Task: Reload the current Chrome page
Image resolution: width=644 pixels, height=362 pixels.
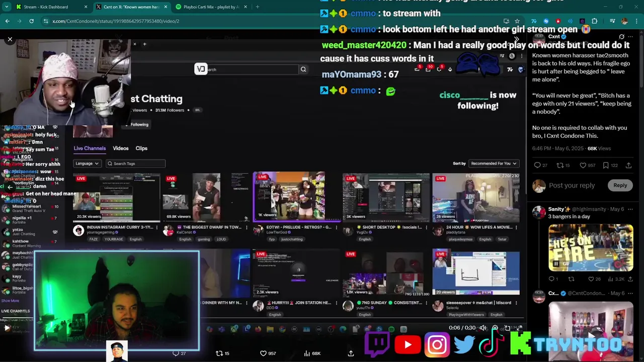Action: click(31, 21)
